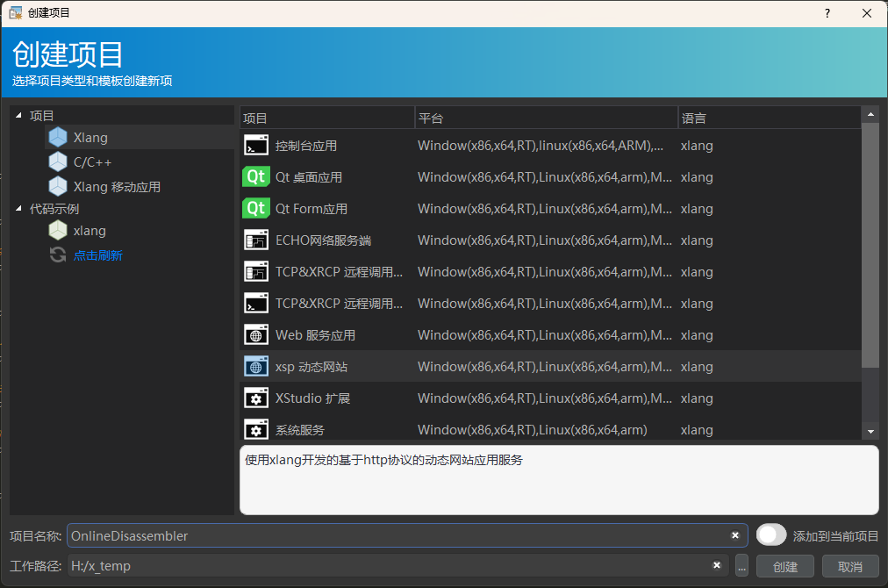888x588 pixels.
Task: Select the ECHO网络服务端 template name
Action: point(324,240)
